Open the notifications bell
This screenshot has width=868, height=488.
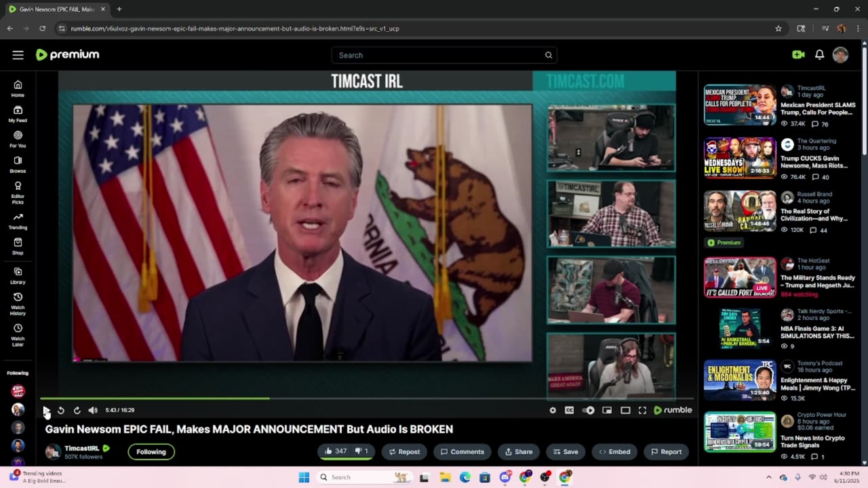(x=819, y=55)
